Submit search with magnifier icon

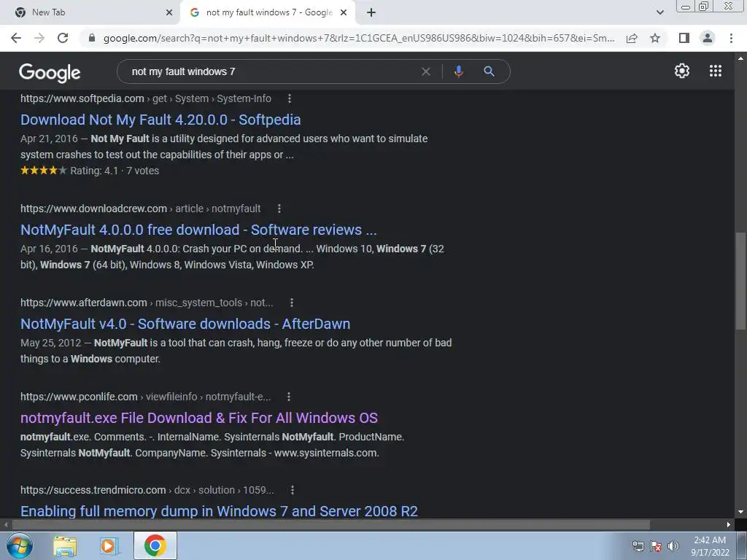tap(489, 71)
